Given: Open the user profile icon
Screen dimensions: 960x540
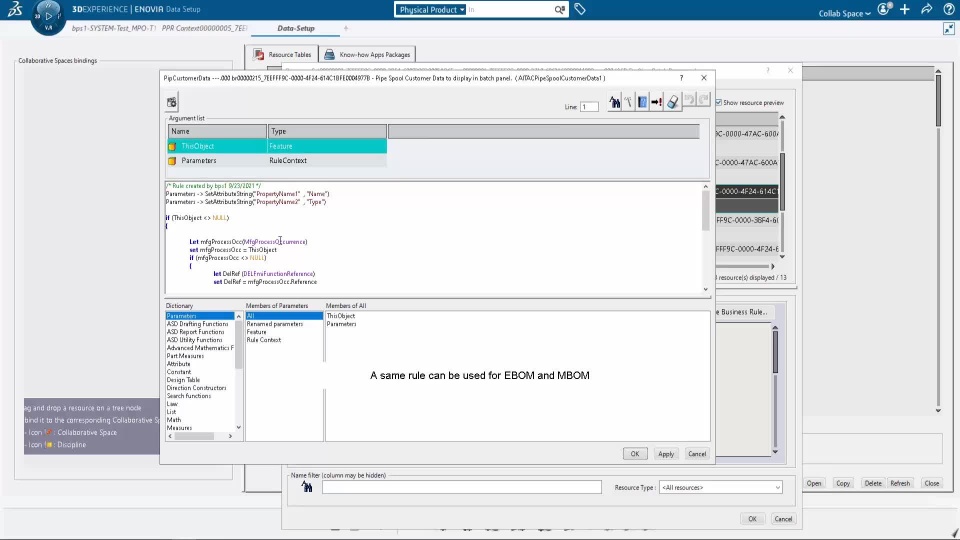Looking at the screenshot, I should click(883, 9).
